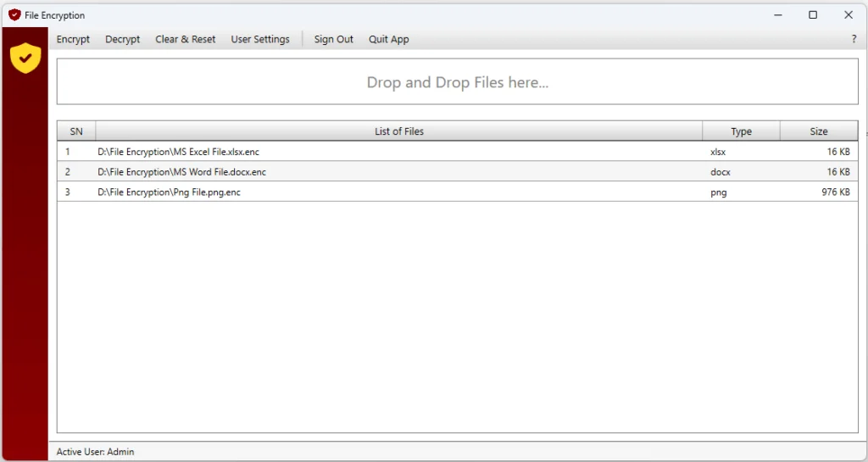The width and height of the screenshot is (868, 462).
Task: Click Quit App in the menu bar
Action: 389,39
